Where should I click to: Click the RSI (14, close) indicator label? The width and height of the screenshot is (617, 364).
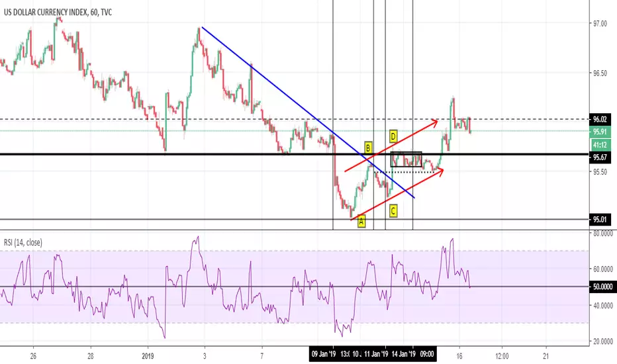(23, 242)
